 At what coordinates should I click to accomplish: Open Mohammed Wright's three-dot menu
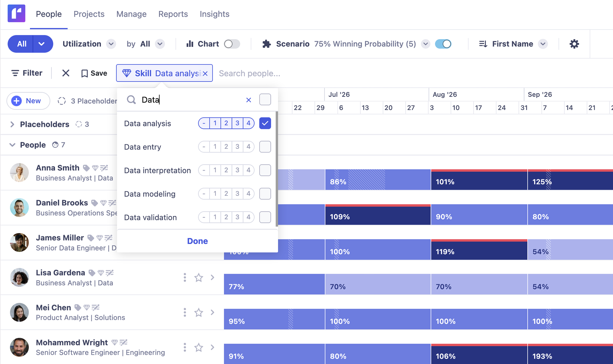184,347
